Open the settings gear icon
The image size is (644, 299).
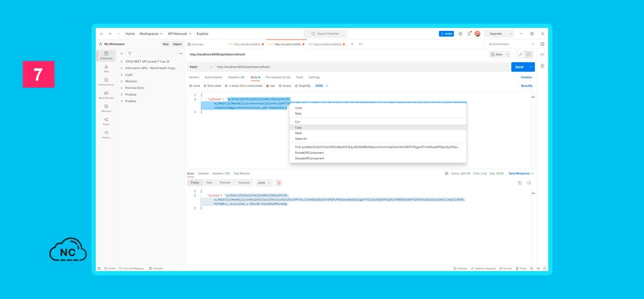pyautogui.click(x=460, y=34)
